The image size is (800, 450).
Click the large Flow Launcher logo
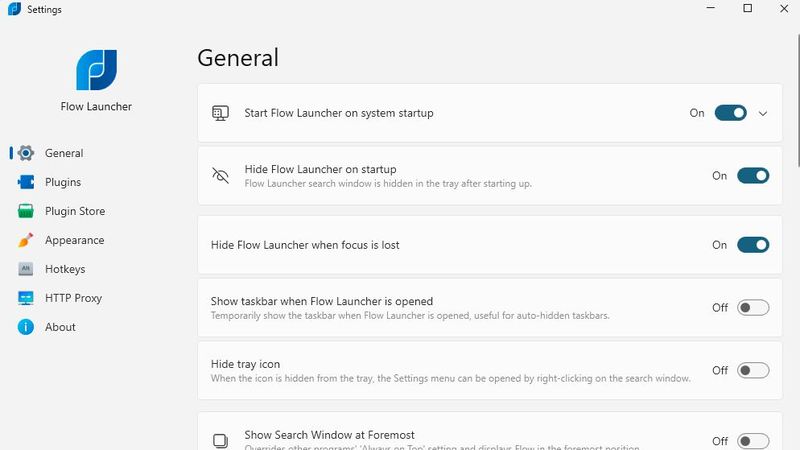click(96, 70)
